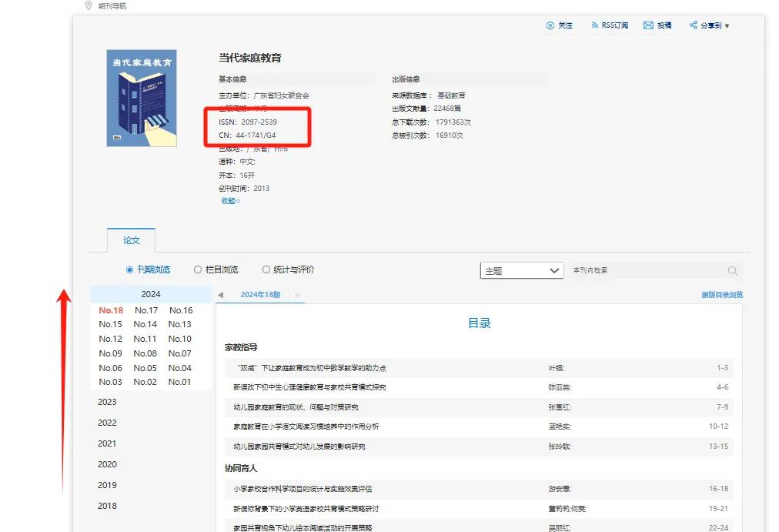Image resolution: width=779 pixels, height=532 pixels.
Task: Open issue No.08
Action: [x=145, y=353]
